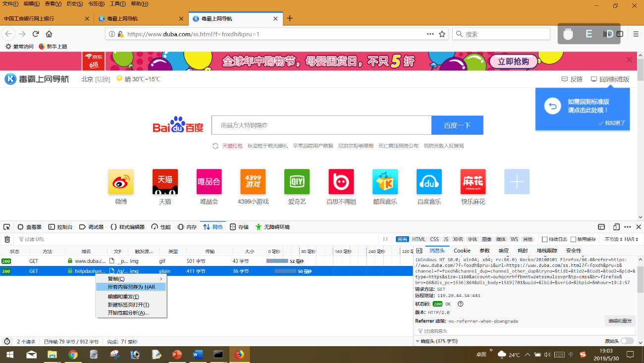Open the Baidu music (百度音乐) shortcut icon
The height and width of the screenshot is (363, 644).
click(x=429, y=182)
